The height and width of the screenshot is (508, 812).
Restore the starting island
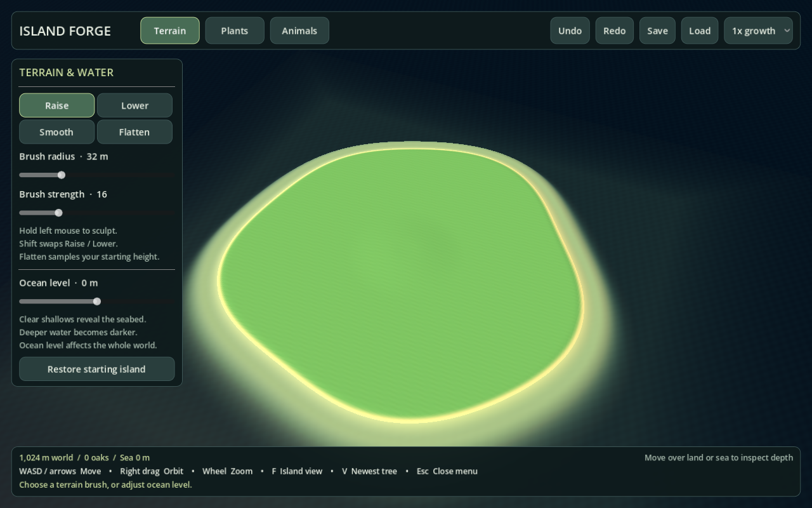pyautogui.click(x=96, y=369)
